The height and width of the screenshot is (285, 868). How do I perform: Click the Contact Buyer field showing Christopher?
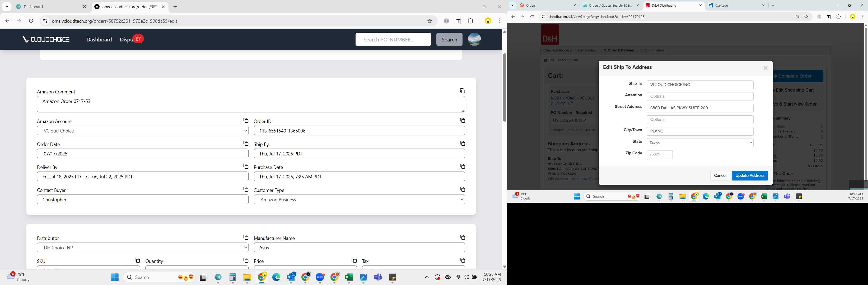[x=143, y=199]
